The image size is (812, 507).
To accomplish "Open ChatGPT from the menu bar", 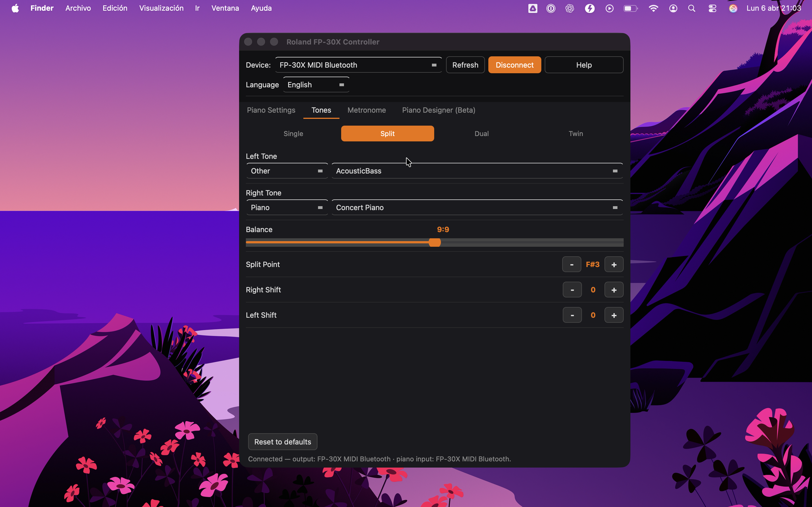I will tap(570, 8).
